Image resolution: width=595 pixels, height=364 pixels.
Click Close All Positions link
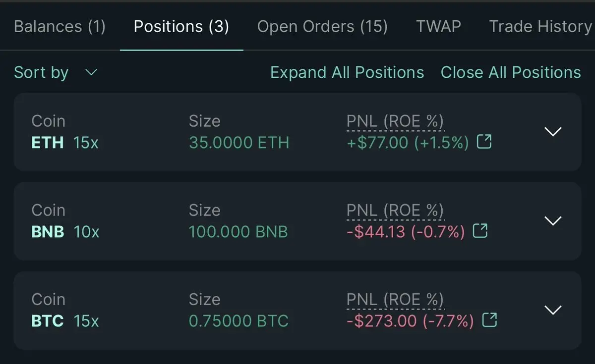(x=511, y=73)
